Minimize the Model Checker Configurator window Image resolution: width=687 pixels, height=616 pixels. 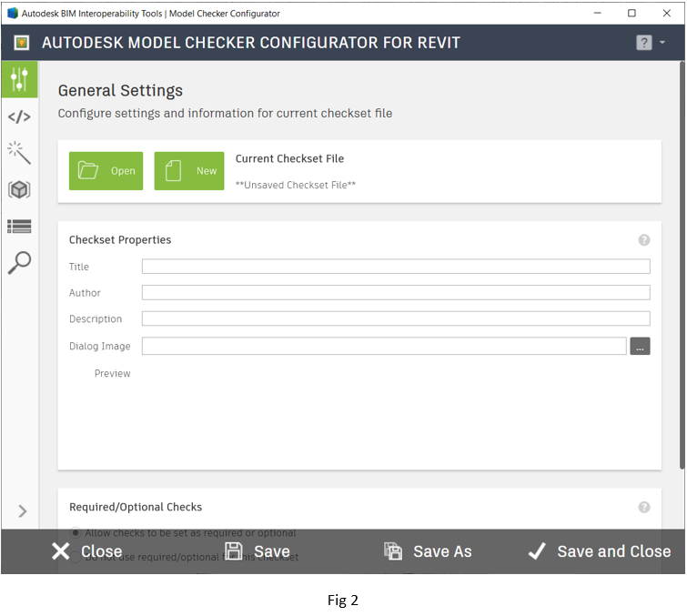(x=597, y=13)
